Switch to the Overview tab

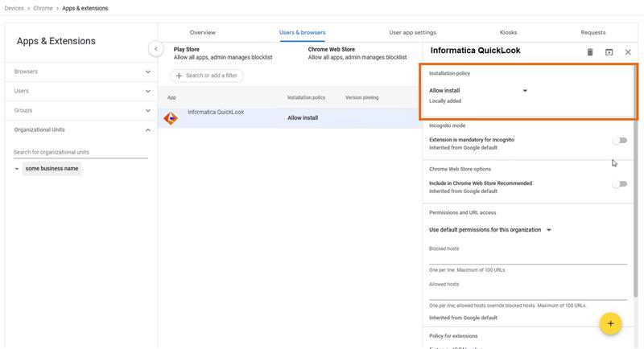tap(203, 32)
